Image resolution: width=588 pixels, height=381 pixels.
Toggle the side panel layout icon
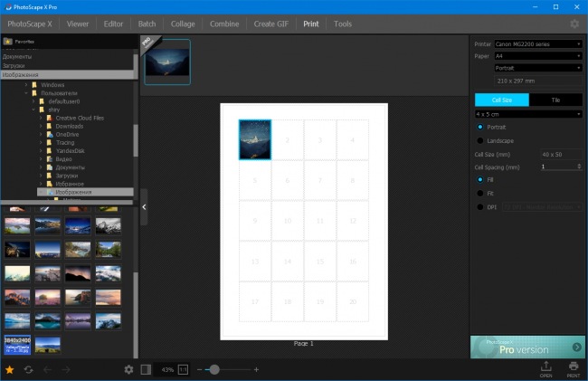click(146, 370)
